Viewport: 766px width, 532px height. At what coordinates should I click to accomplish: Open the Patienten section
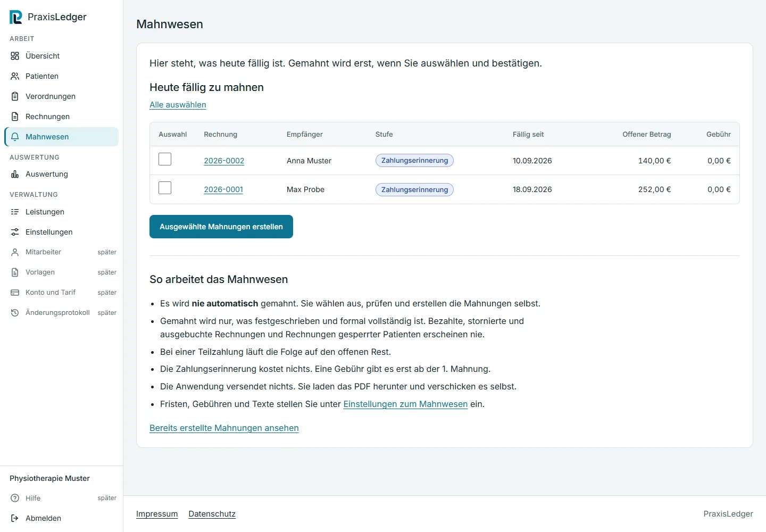(61, 76)
